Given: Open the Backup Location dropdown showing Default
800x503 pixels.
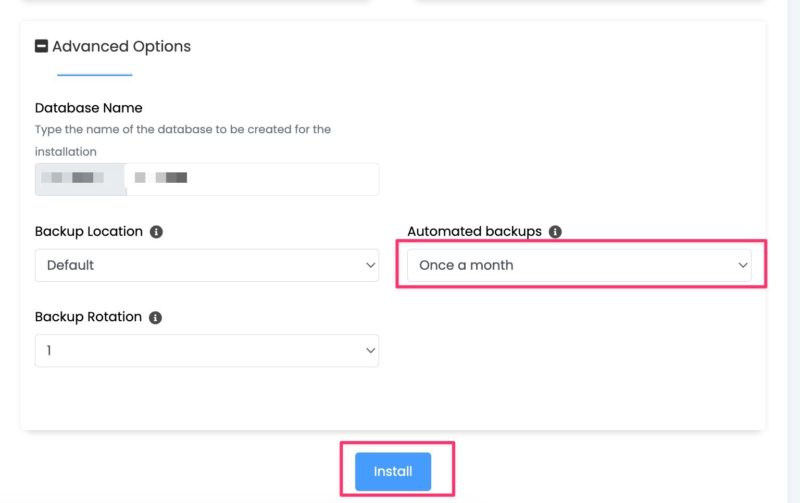Looking at the screenshot, I should (x=200, y=265).
